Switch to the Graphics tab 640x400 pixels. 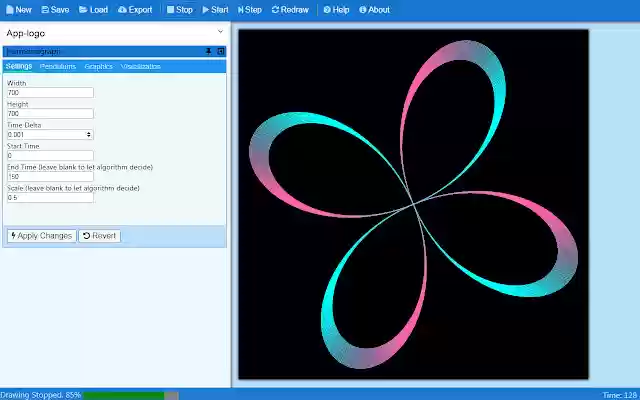(x=98, y=66)
